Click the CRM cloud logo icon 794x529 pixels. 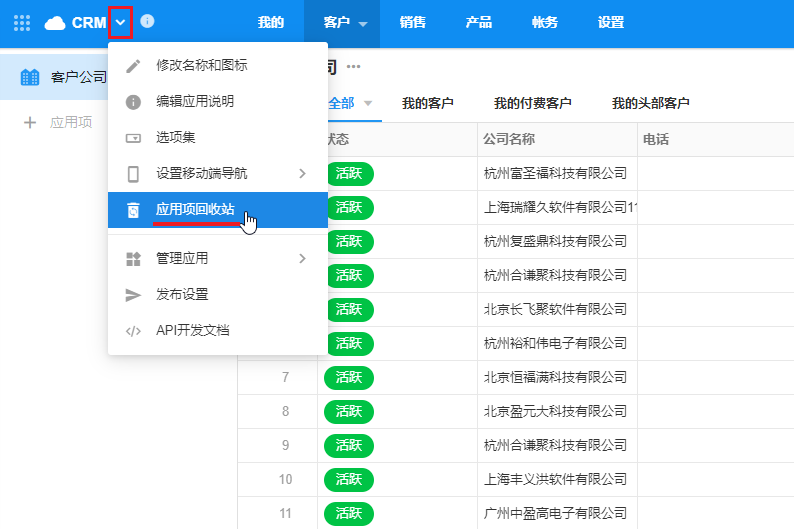click(55, 22)
